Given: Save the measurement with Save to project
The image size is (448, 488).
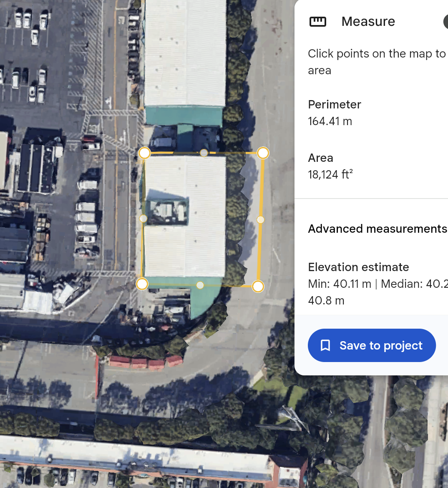Looking at the screenshot, I should click(x=372, y=345).
